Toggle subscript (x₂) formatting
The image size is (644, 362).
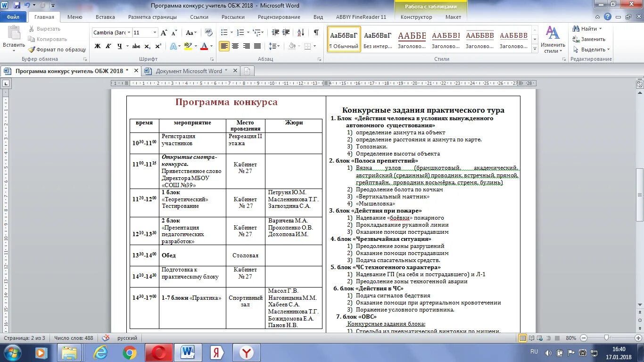coord(148,46)
